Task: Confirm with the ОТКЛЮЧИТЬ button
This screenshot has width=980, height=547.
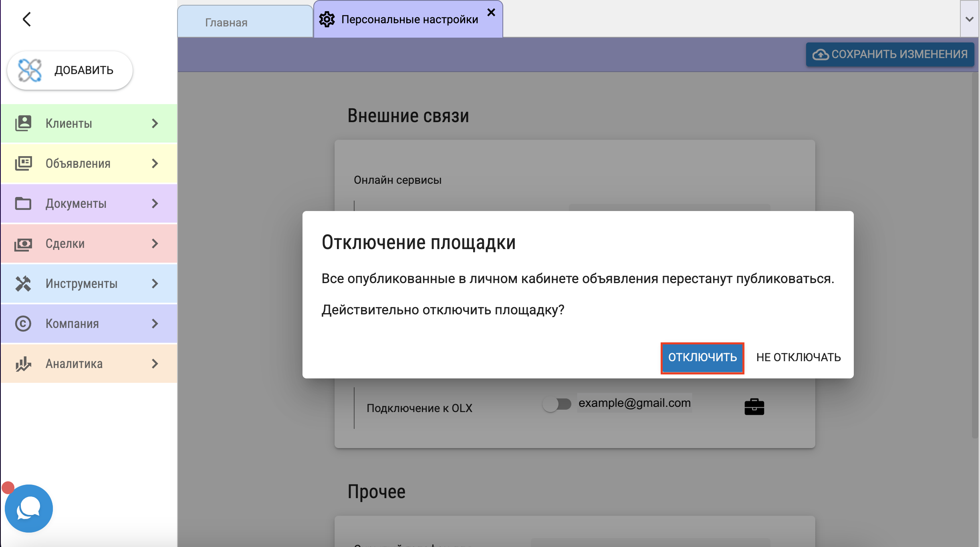Action: [702, 357]
